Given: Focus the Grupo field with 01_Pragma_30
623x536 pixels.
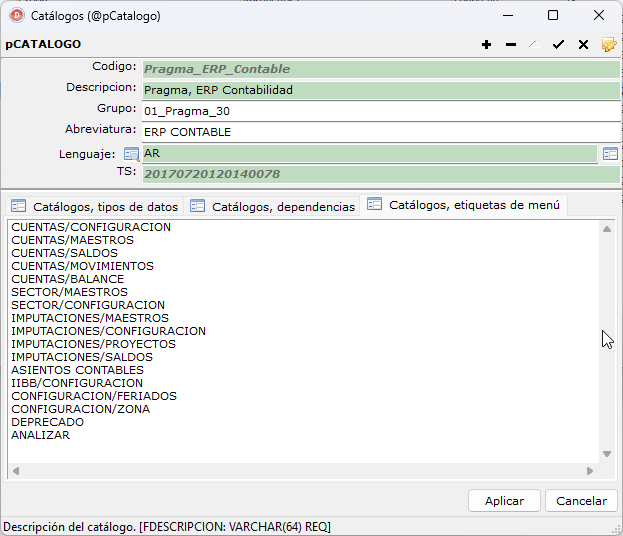Looking at the screenshot, I should (381, 111).
